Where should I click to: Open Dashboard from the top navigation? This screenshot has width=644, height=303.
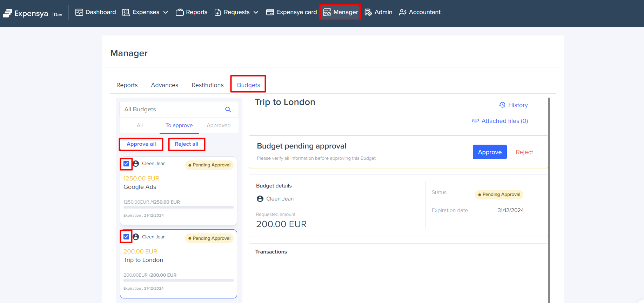coord(95,12)
